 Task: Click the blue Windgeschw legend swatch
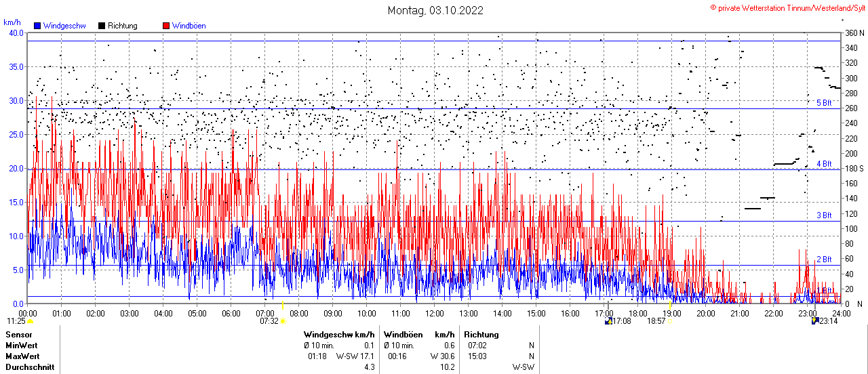pyautogui.click(x=37, y=26)
